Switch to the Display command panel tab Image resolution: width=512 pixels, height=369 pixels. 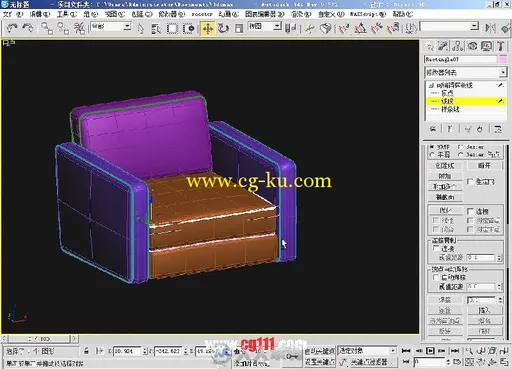pos(486,46)
